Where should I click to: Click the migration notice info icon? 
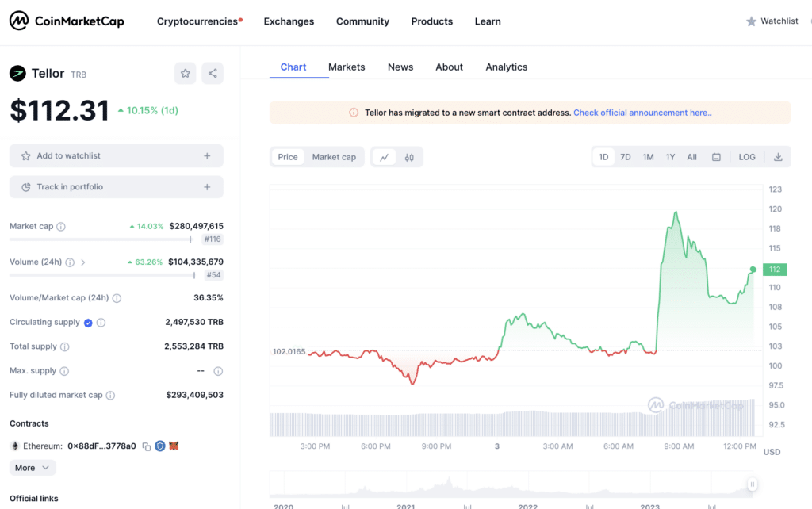pyautogui.click(x=354, y=113)
